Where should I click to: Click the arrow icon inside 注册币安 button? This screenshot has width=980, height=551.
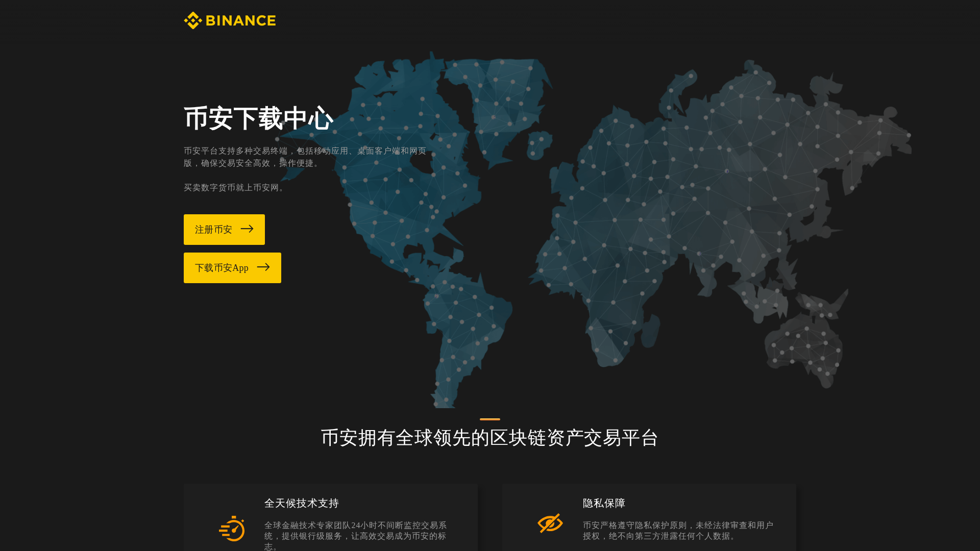247,229
